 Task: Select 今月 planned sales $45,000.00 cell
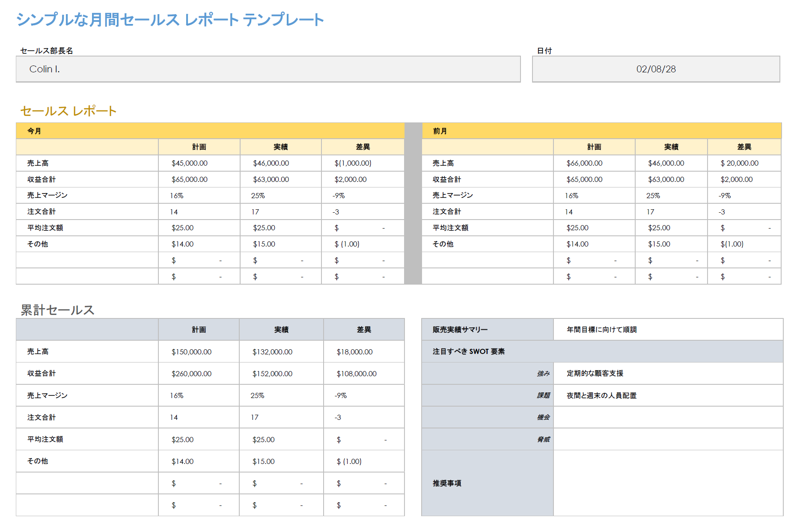tap(199, 163)
